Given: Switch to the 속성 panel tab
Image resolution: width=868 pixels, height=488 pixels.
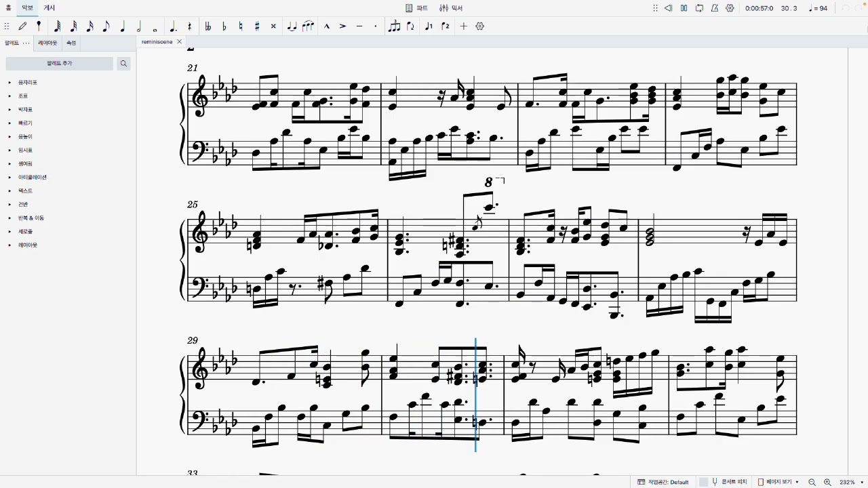Looking at the screenshot, I should [x=71, y=43].
